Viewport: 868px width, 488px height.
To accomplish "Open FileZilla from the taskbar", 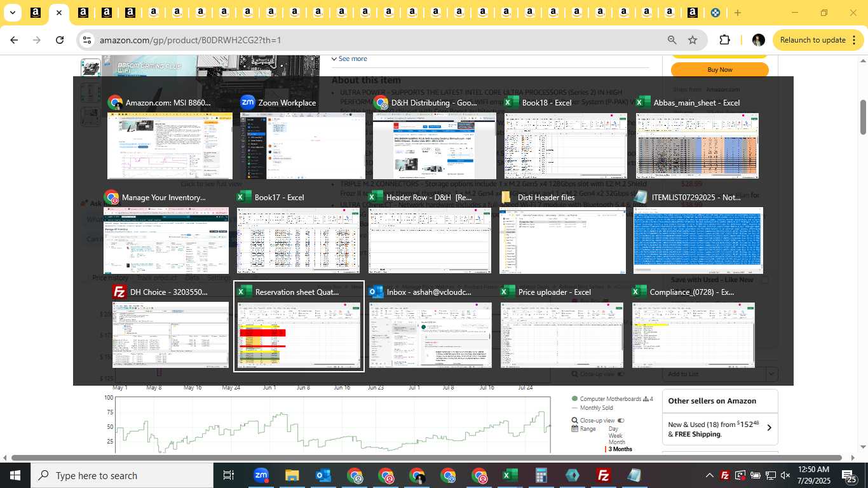I will coord(603,475).
